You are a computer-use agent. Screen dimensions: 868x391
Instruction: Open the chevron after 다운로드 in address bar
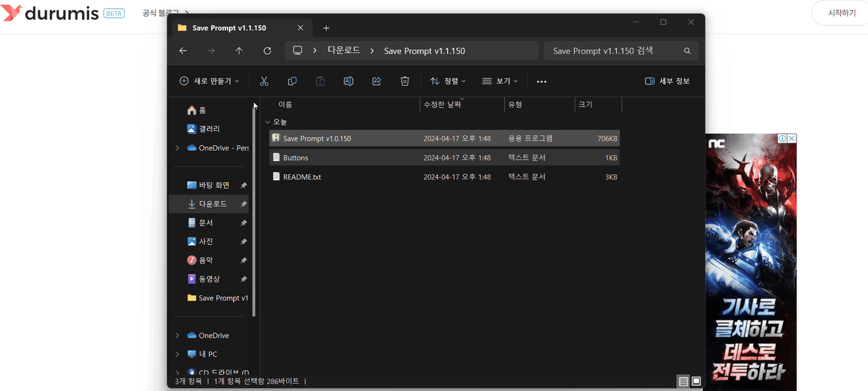pyautogui.click(x=372, y=51)
